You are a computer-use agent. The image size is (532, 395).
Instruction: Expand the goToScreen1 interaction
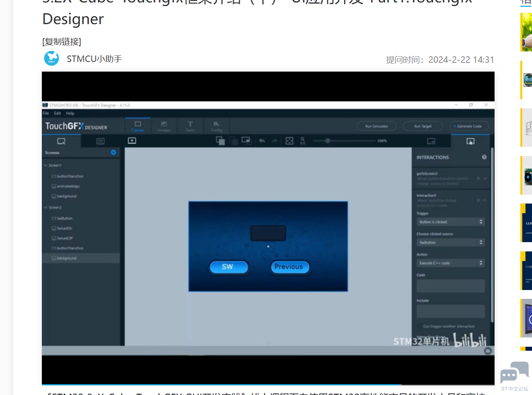(485, 178)
